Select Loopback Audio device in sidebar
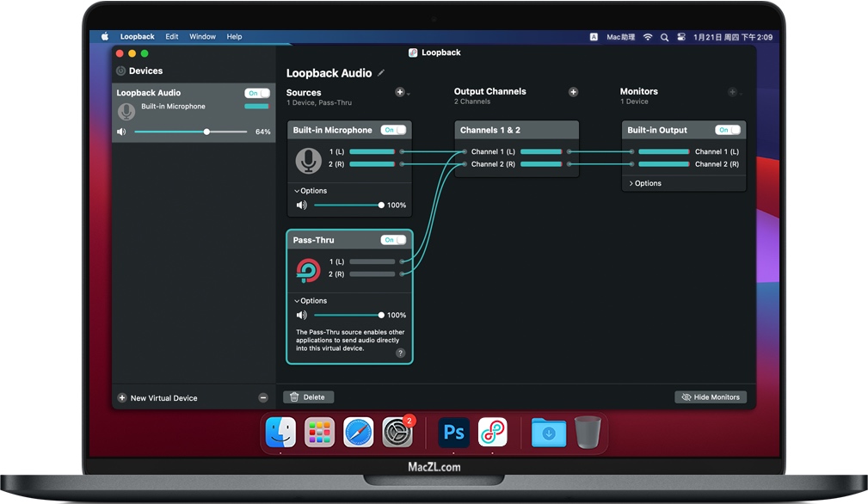The image size is (868, 504). (x=194, y=113)
